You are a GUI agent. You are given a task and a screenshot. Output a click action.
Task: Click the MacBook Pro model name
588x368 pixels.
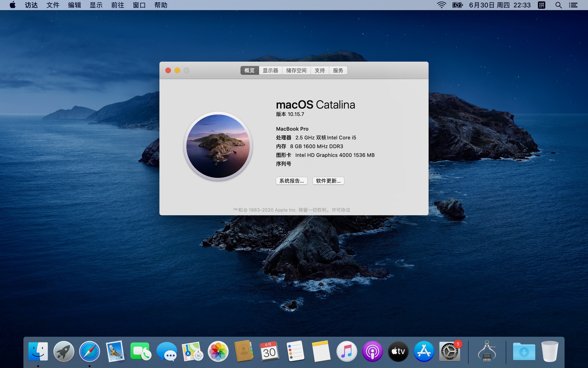pos(292,129)
